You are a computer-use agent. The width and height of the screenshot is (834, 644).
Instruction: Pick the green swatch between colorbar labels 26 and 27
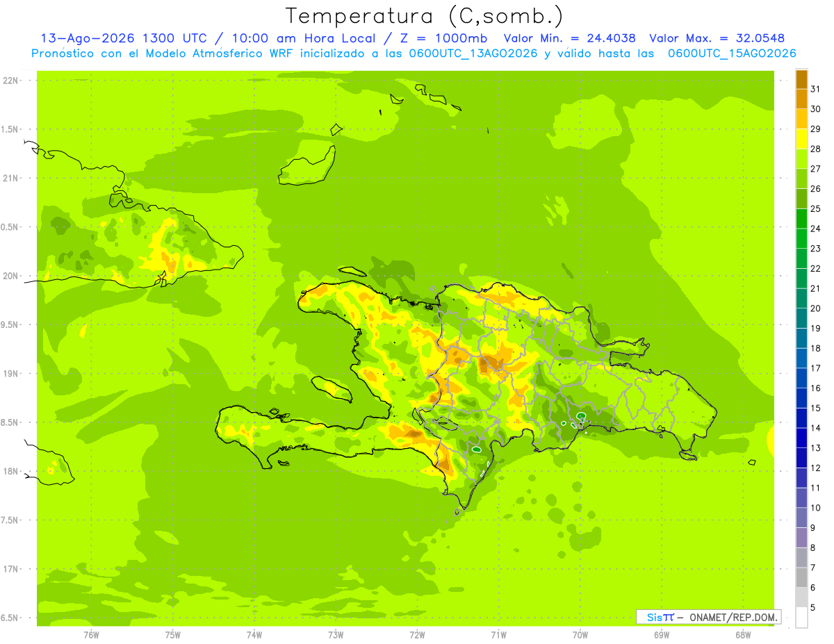pos(801,179)
